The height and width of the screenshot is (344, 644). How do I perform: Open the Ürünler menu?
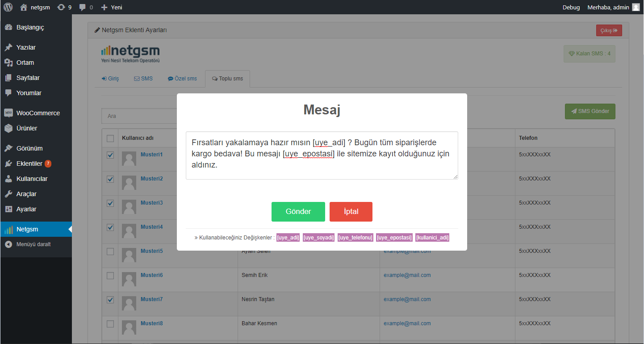tap(36, 128)
